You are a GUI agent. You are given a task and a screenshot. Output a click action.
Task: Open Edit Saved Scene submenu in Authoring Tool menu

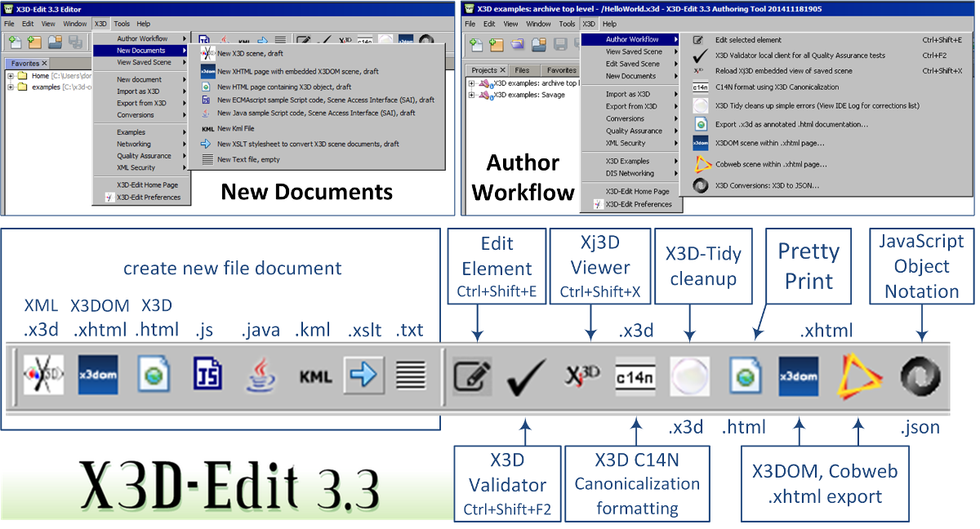[x=631, y=64]
